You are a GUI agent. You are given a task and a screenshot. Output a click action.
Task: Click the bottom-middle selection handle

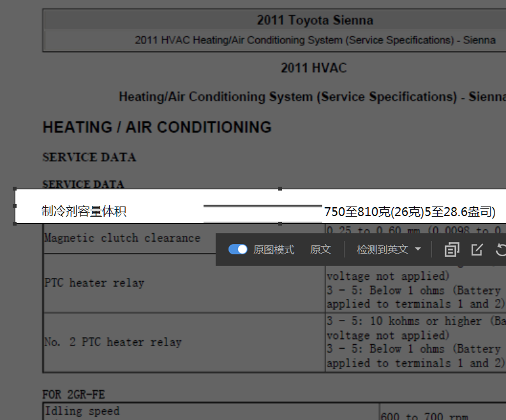[279, 223]
